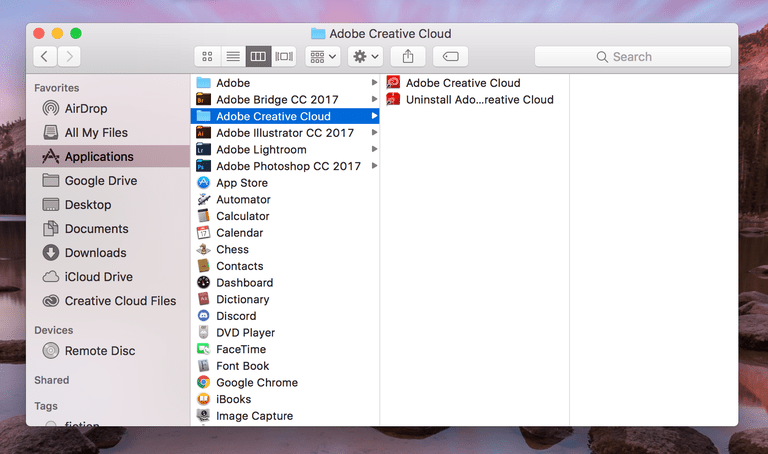This screenshot has width=768, height=454.
Task: Open Google Drive folder in sidebar
Action: 108,180
